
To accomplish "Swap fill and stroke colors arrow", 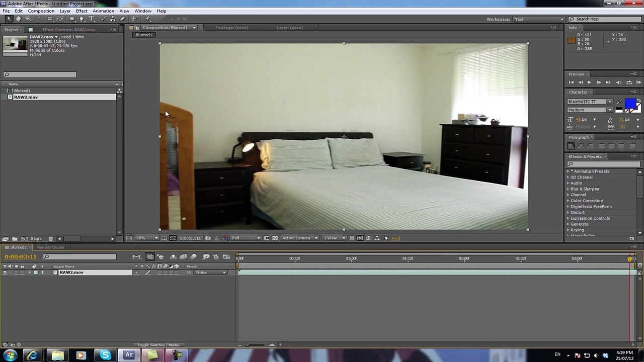I will point(638,100).
